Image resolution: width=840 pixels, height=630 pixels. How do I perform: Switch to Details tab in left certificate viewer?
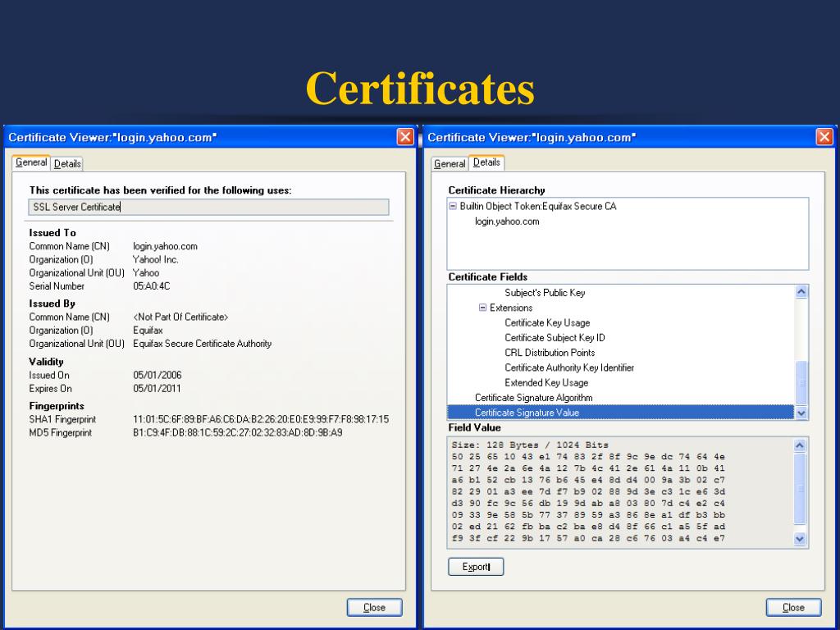click(x=67, y=164)
